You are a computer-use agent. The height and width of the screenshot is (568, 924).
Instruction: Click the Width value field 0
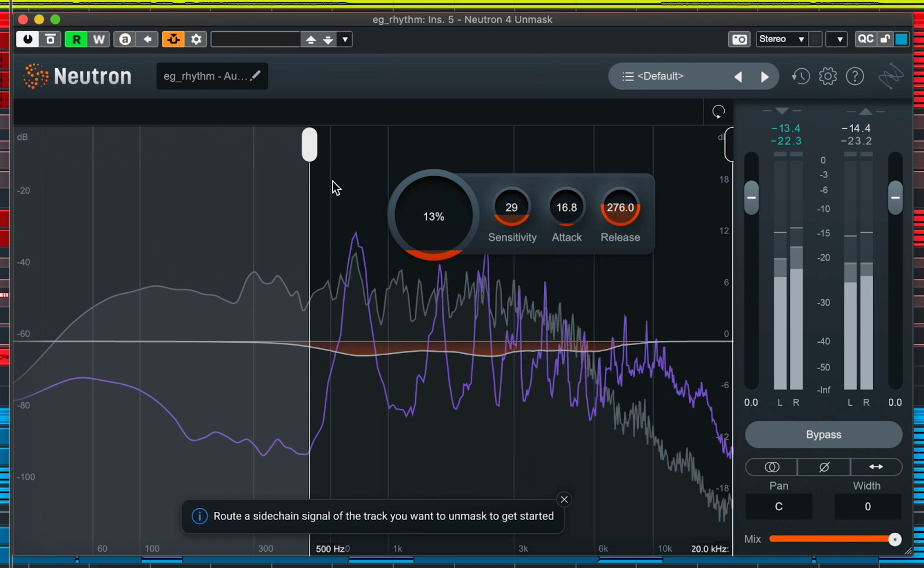[x=867, y=507]
